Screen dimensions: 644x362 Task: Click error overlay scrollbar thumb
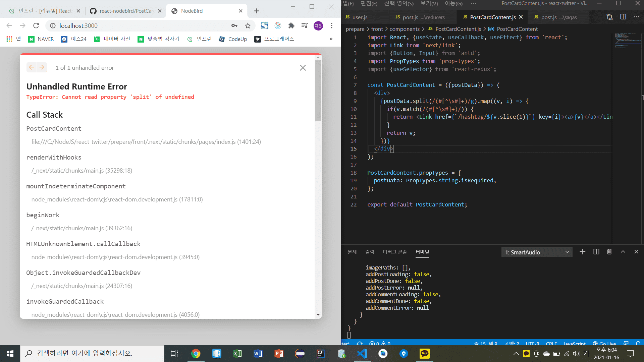pyautogui.click(x=318, y=90)
